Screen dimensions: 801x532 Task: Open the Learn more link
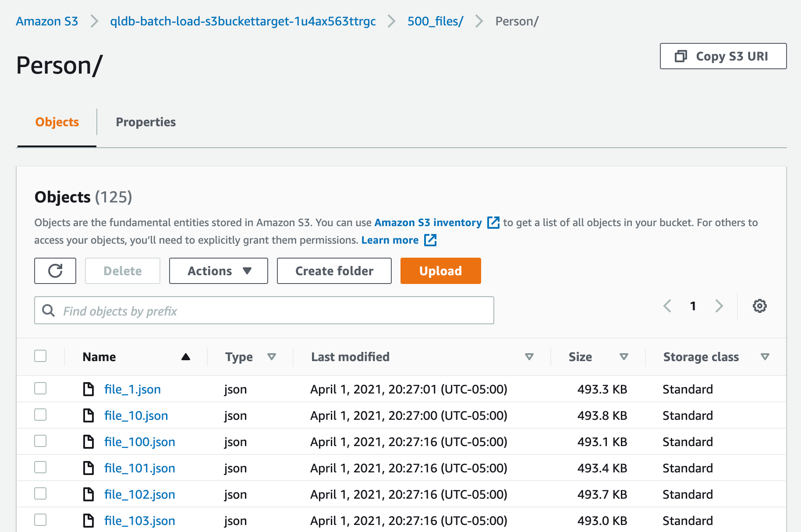click(390, 240)
